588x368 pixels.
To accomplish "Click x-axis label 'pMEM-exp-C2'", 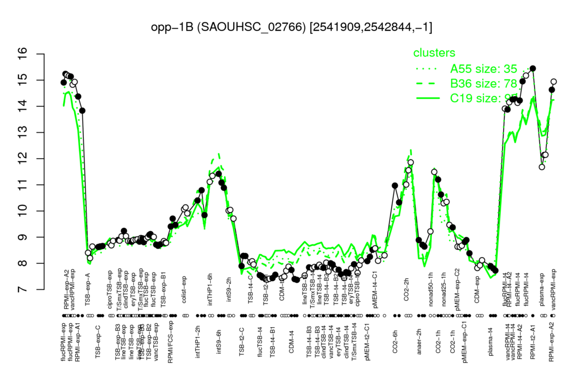I will (458, 289).
